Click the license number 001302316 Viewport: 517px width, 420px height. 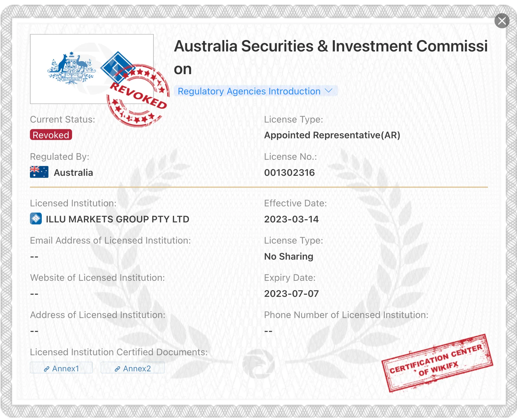click(289, 172)
